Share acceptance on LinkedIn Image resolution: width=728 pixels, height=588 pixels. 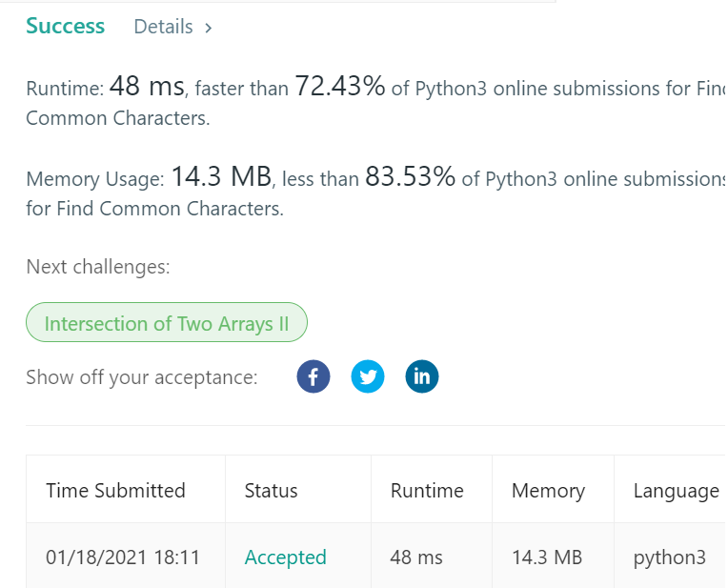click(422, 376)
